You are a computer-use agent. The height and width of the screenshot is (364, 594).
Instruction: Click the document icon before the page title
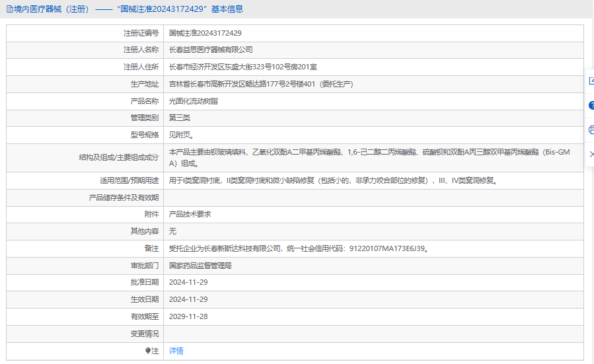[x=9, y=9]
